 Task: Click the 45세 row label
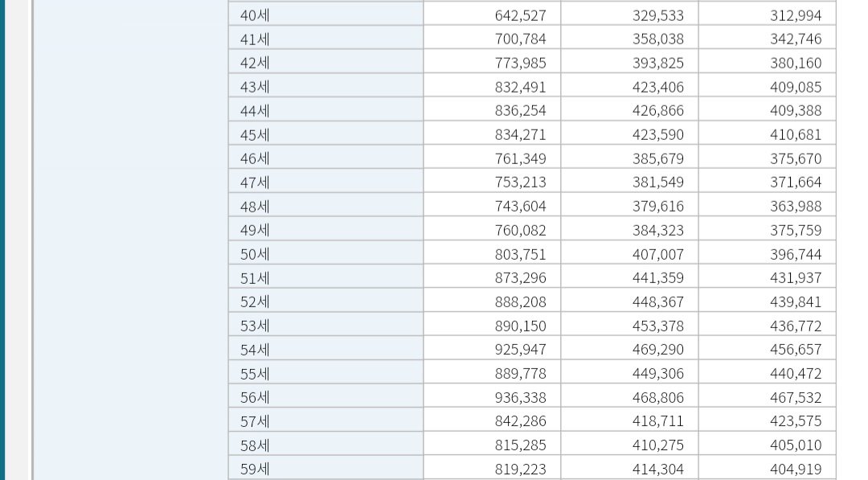tap(326, 134)
